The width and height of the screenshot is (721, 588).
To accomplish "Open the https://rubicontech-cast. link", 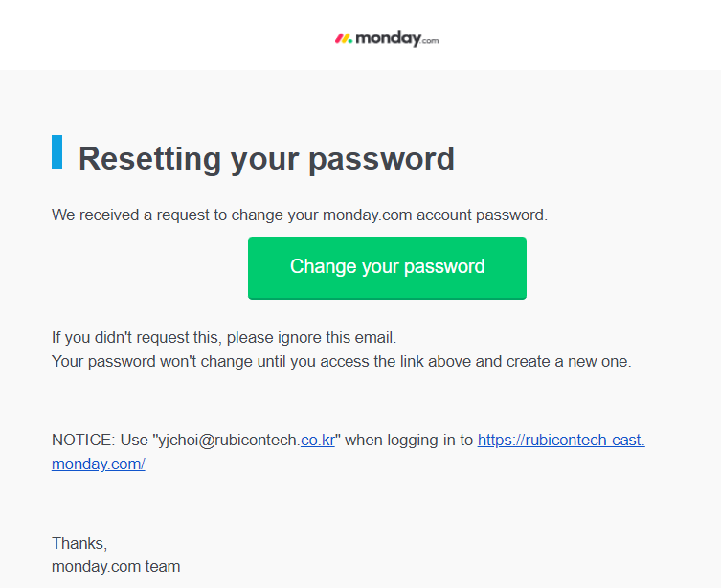I will (561, 440).
